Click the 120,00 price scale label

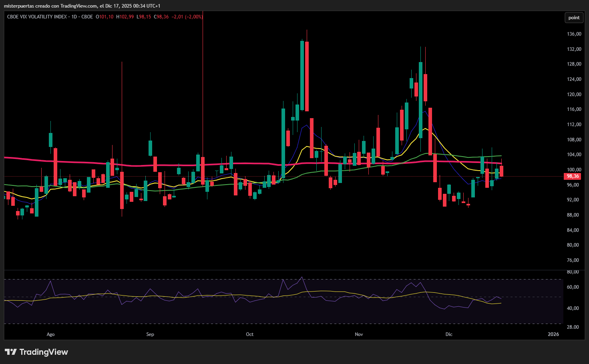pyautogui.click(x=574, y=95)
